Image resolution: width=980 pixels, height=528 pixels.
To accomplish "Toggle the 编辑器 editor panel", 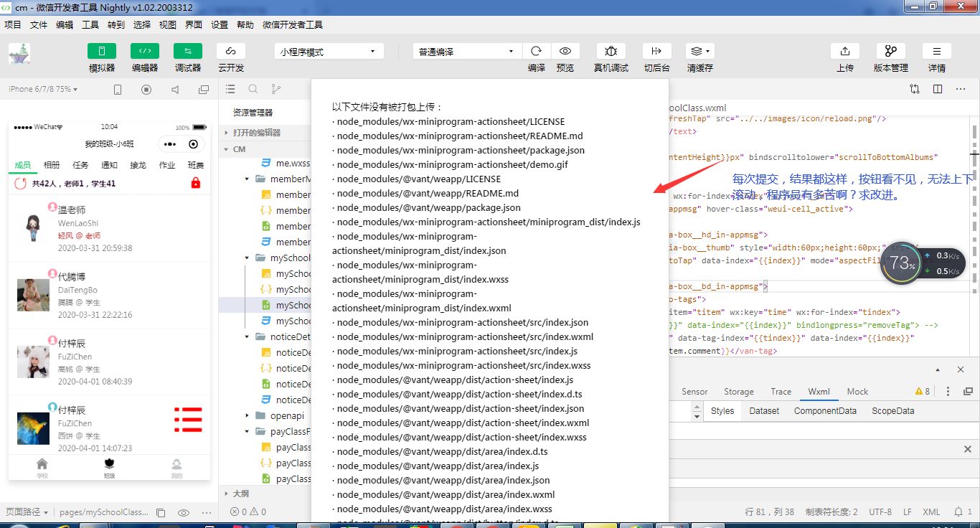I will pyautogui.click(x=145, y=51).
